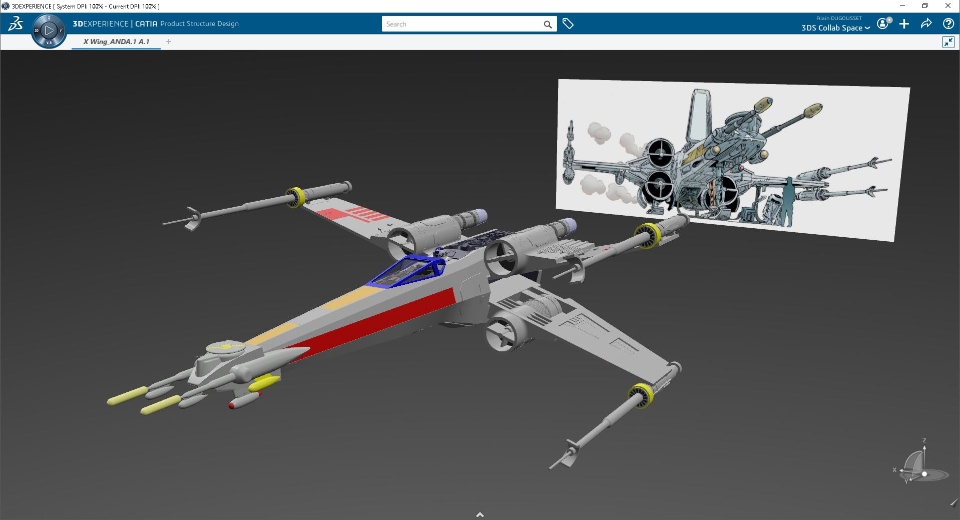Add a new tab with plus
The image size is (960, 520).
click(168, 42)
